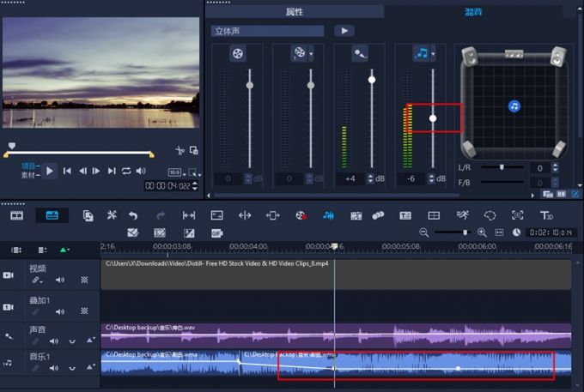584x392 pixels.
Task: Zoom out the timeline magnifier
Action: [423, 232]
